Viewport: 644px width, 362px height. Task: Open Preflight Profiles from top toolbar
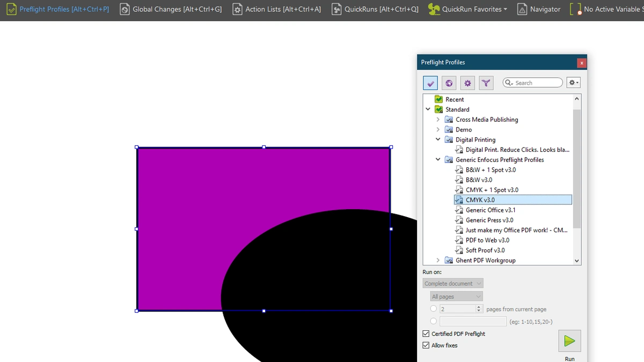point(57,9)
